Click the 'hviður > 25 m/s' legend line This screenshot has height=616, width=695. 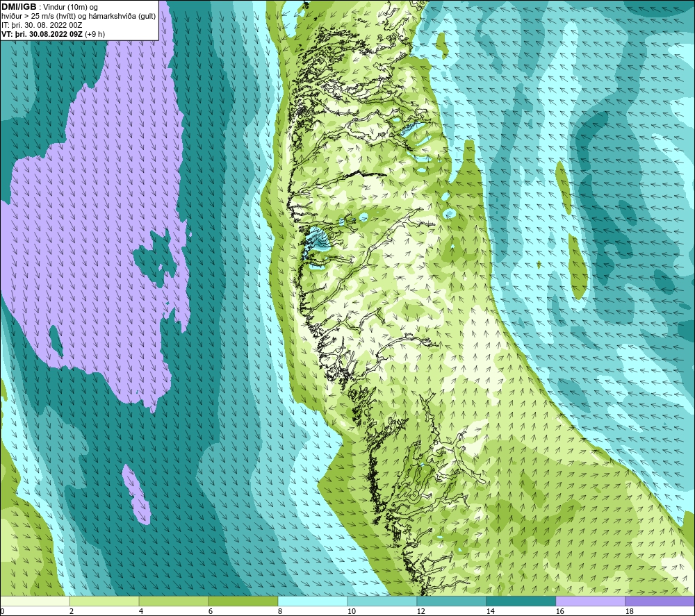tap(79, 17)
